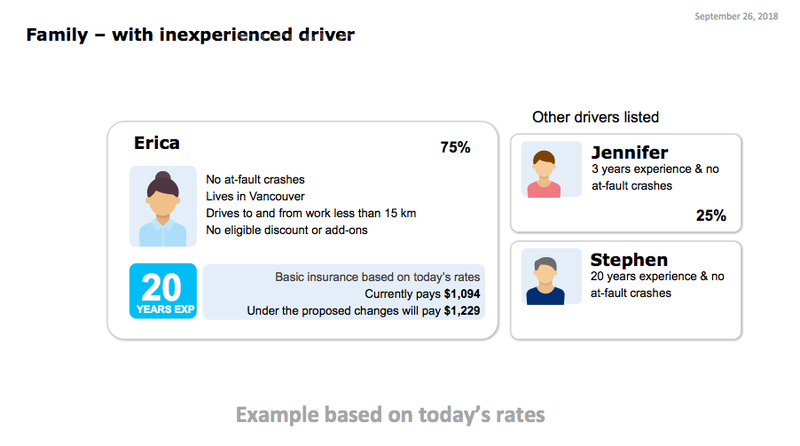
Task: Click the 25% figure in Jennifer's card
Action: pyautogui.click(x=711, y=215)
